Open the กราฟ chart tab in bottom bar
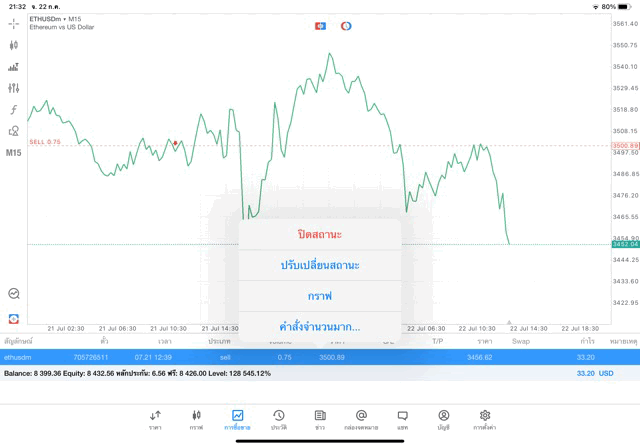This screenshot has width=640, height=447. (196, 418)
